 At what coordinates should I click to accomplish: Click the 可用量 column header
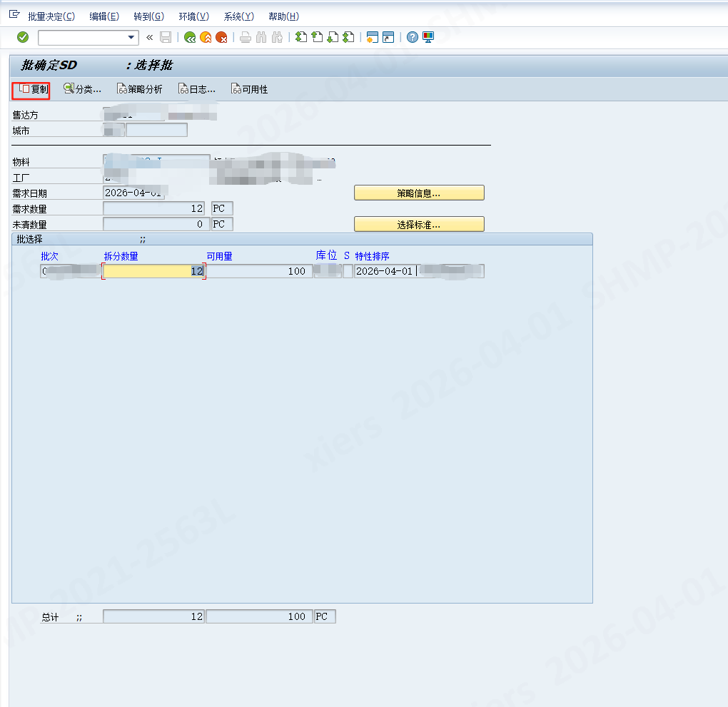click(219, 256)
